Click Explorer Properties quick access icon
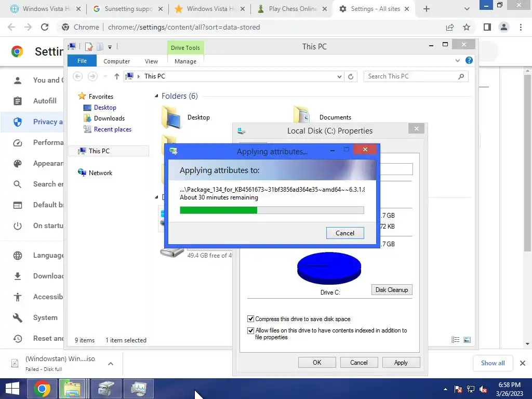 pos(89,46)
